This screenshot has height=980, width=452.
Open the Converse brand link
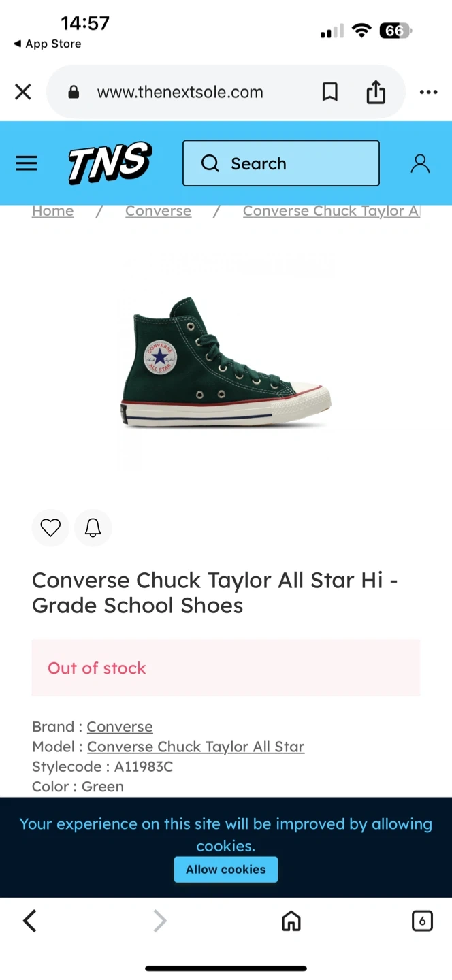[120, 726]
